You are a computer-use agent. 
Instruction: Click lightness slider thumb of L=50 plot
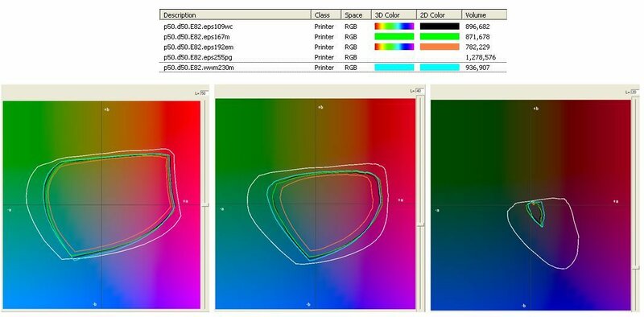tap(205, 204)
